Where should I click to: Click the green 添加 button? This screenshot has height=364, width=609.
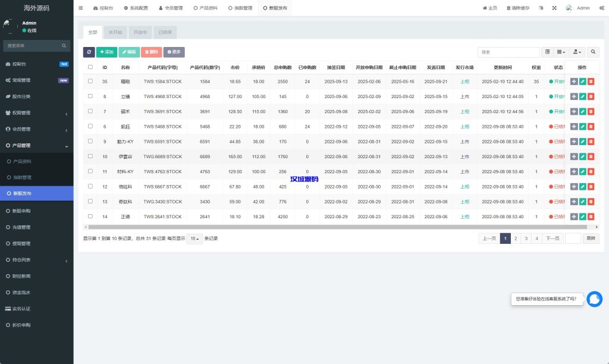(106, 52)
